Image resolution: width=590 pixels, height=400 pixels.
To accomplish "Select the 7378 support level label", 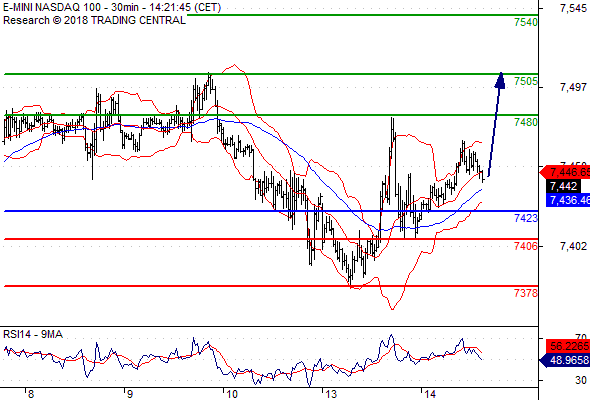I will (526, 293).
